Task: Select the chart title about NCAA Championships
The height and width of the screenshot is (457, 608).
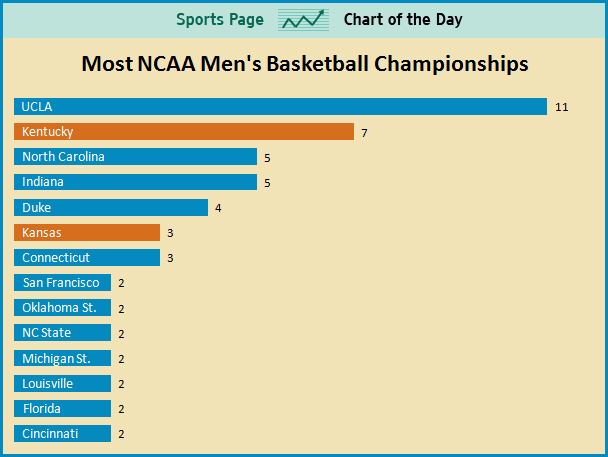Action: coord(304,64)
